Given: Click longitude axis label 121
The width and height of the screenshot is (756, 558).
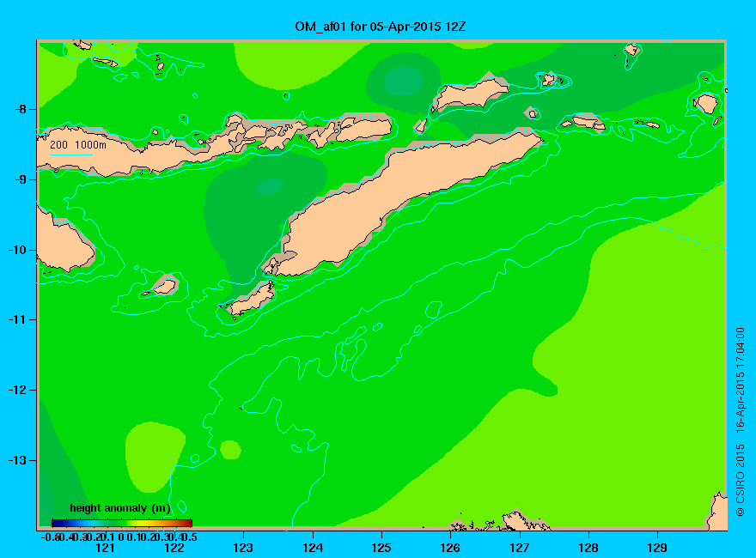Looking at the screenshot, I should pos(105,548).
